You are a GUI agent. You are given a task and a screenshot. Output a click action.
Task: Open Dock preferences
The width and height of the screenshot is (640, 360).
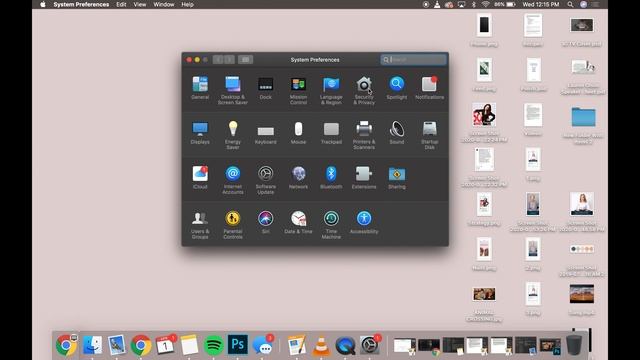(266, 87)
